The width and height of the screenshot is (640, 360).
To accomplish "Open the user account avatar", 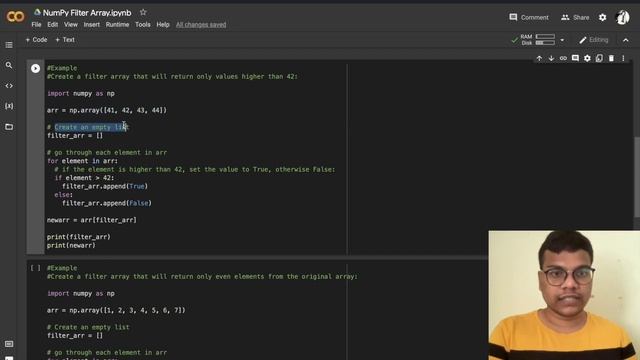I will tap(622, 17).
